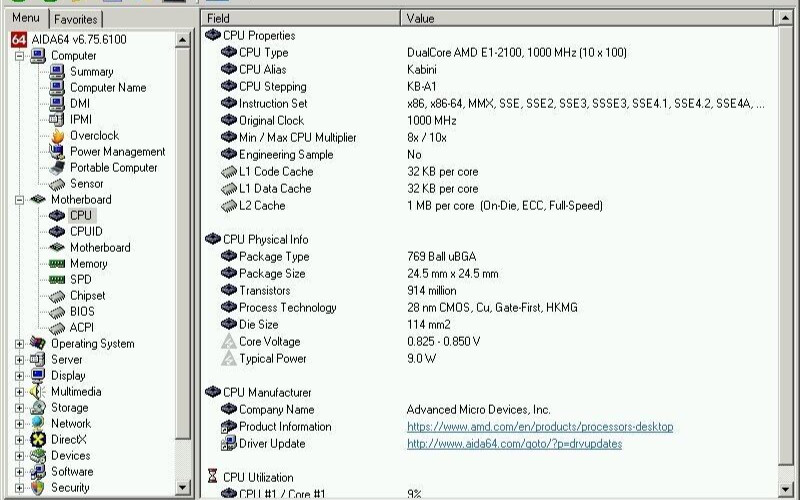This screenshot has width=800, height=500.
Task: Select the Server tree item label
Action: [66, 360]
